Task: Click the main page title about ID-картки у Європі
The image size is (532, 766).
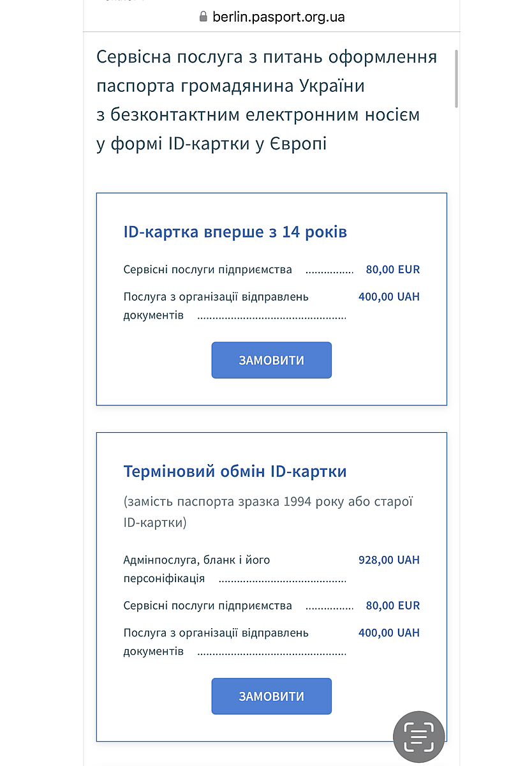Action: point(267,100)
